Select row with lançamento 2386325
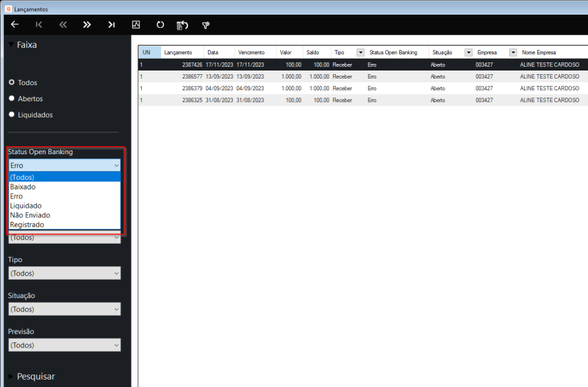588x387 pixels. 363,100
